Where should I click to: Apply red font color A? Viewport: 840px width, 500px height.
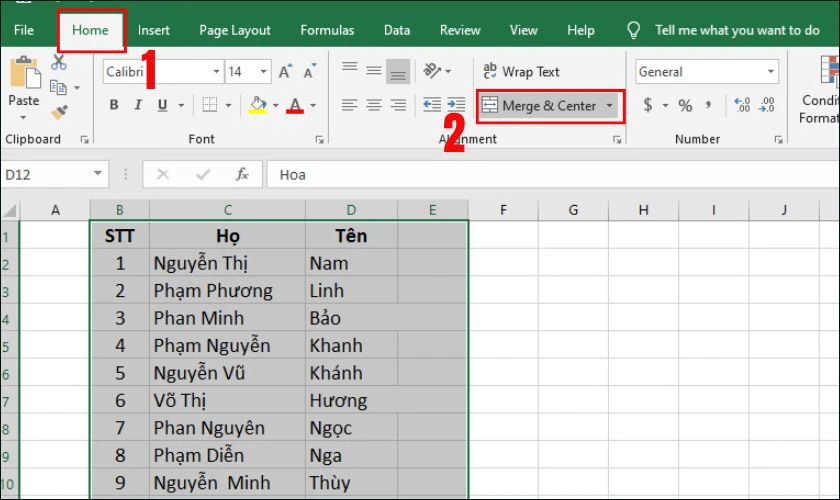click(295, 105)
